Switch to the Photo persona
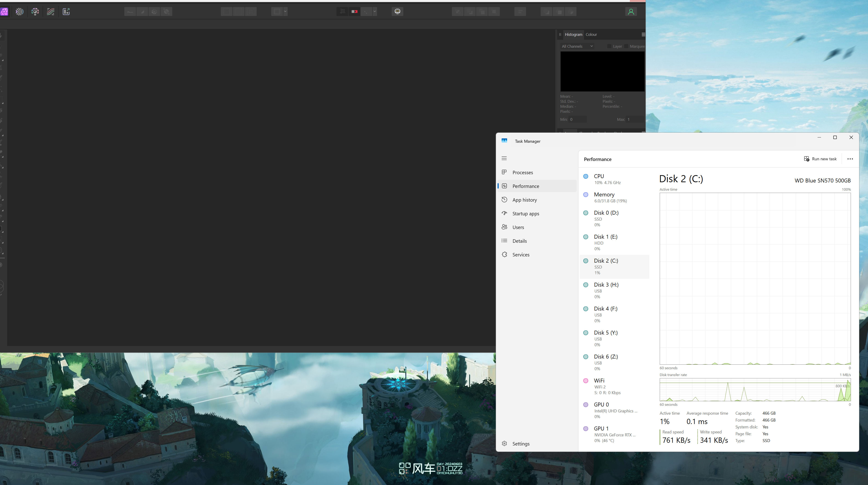This screenshot has height=485, width=868. pyautogui.click(x=4, y=12)
